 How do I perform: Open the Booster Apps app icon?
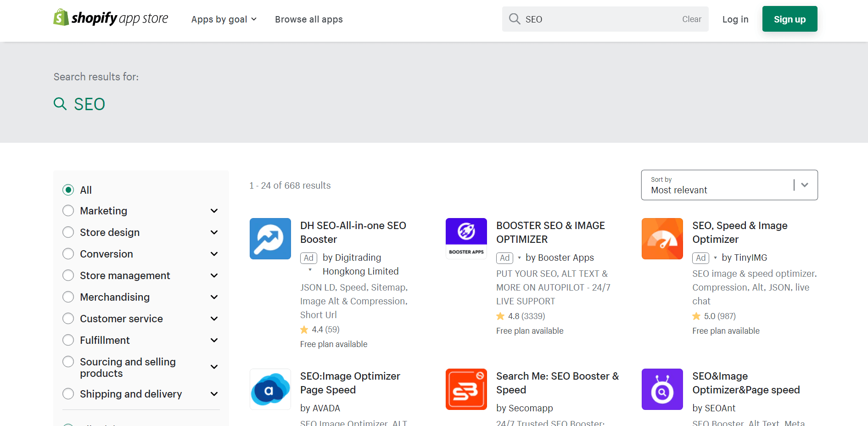coord(466,239)
